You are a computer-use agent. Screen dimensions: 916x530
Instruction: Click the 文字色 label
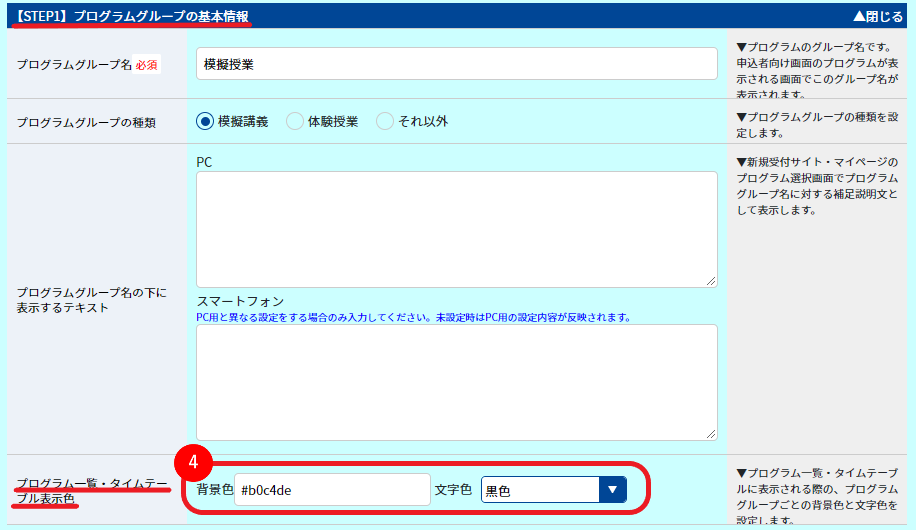(x=453, y=490)
